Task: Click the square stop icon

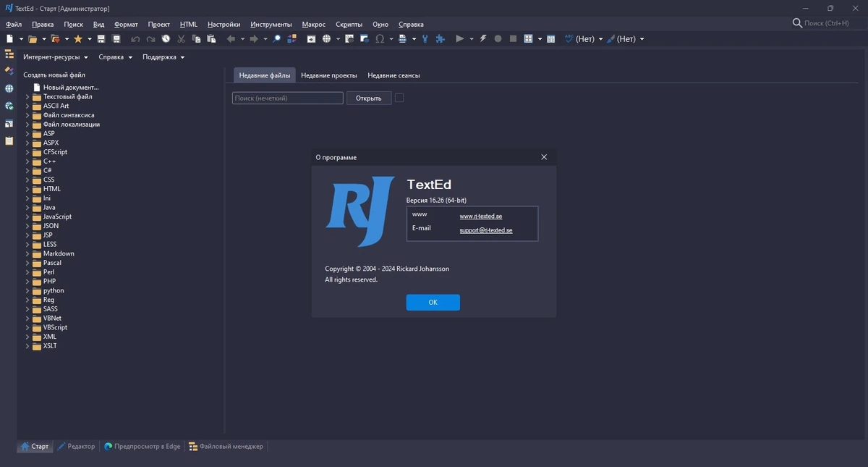Action: (x=513, y=38)
